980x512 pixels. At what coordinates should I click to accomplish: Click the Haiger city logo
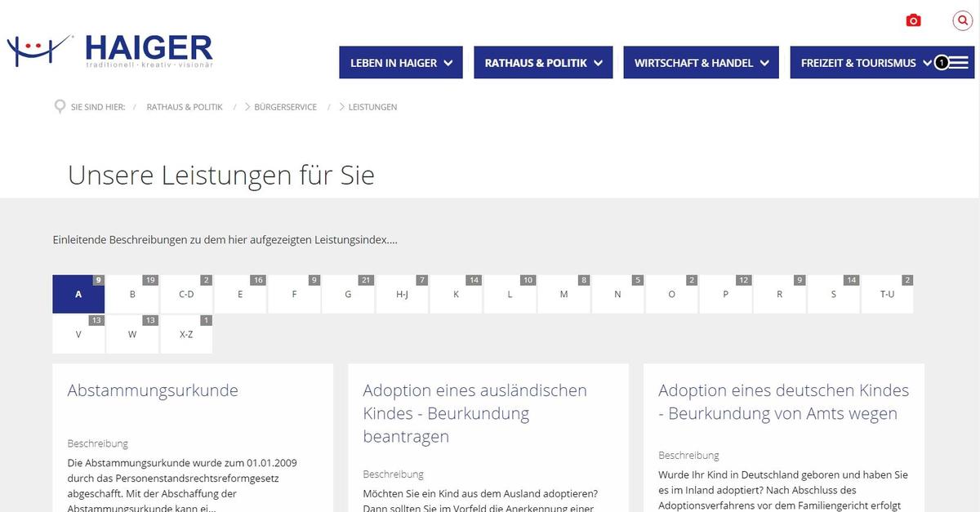tap(110, 49)
